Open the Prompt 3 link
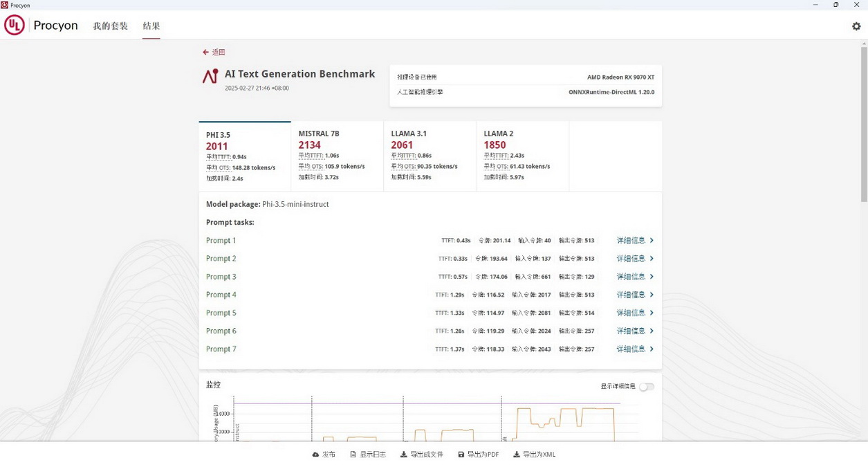The height and width of the screenshot is (467, 868). tap(221, 277)
